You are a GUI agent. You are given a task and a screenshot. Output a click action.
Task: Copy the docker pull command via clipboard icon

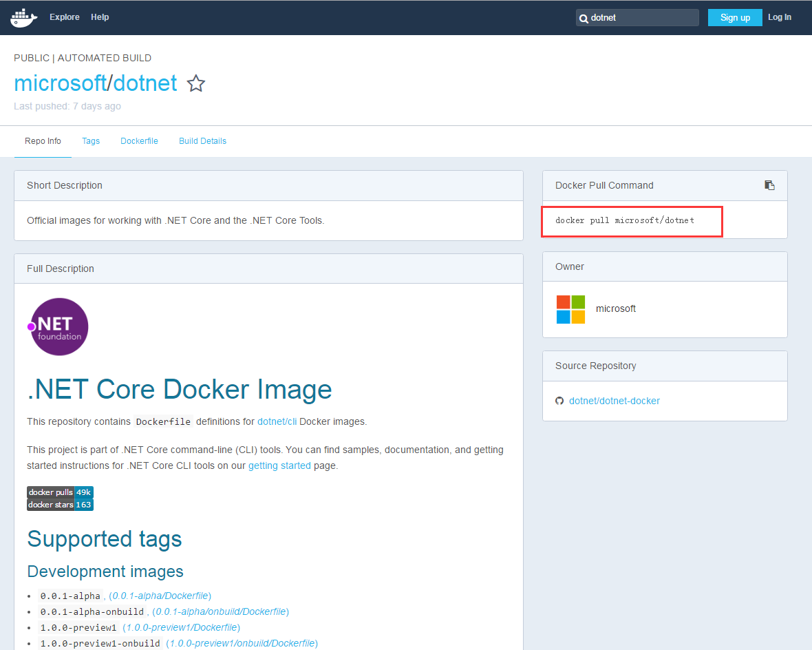click(769, 185)
